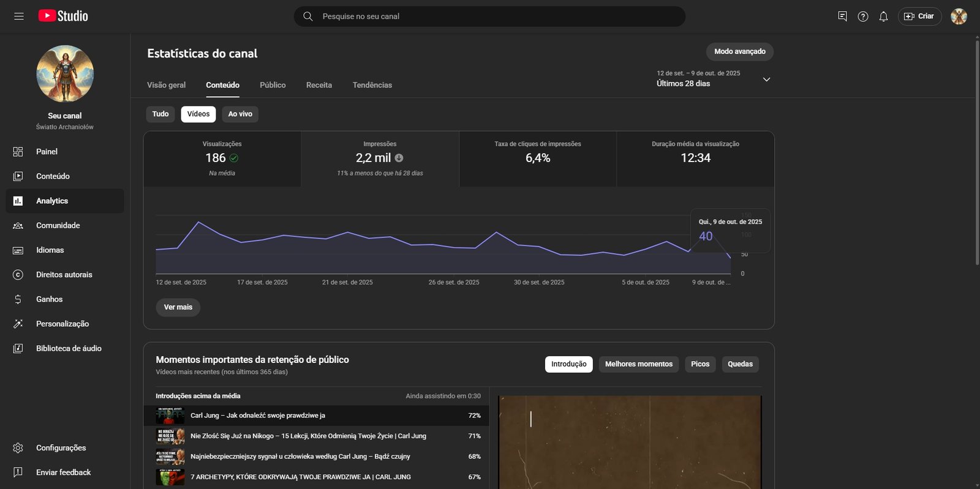Open the Criar creation menu
980x489 pixels.
919,17
